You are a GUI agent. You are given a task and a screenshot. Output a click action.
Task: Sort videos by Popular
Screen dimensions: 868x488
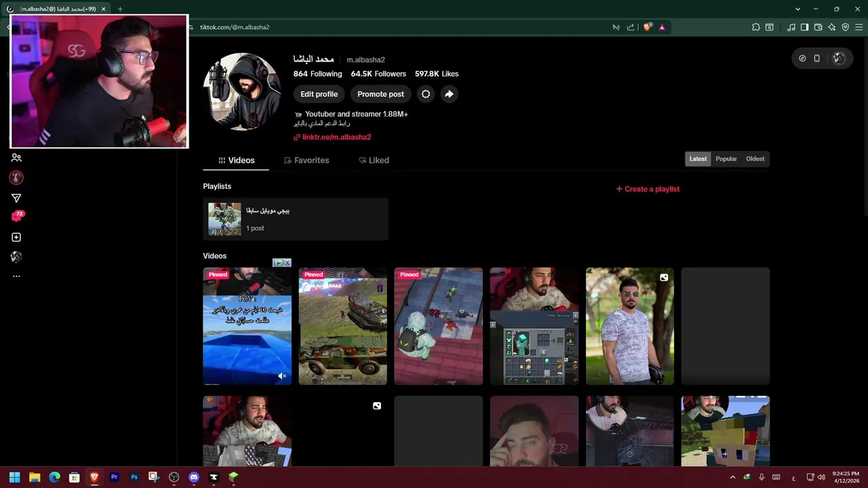(726, 159)
